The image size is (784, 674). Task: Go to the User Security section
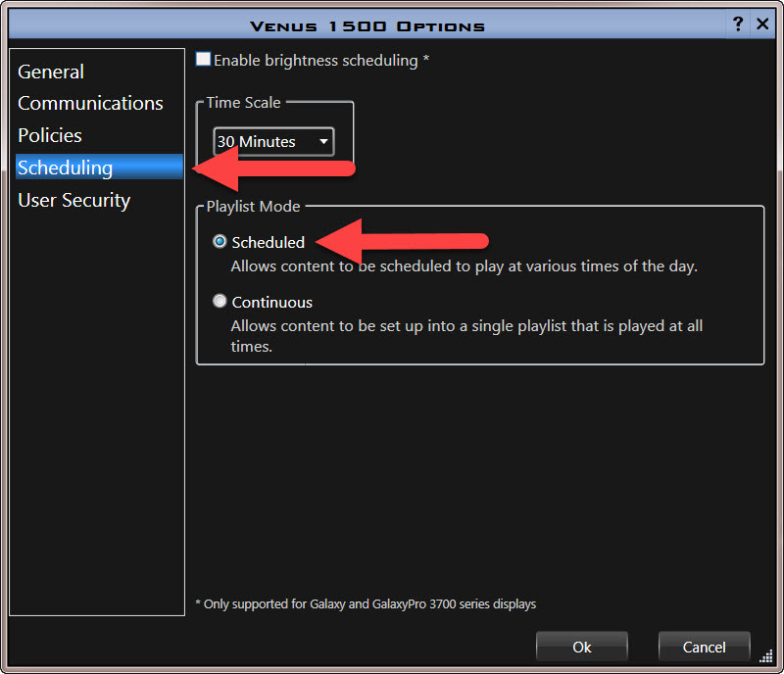73,200
